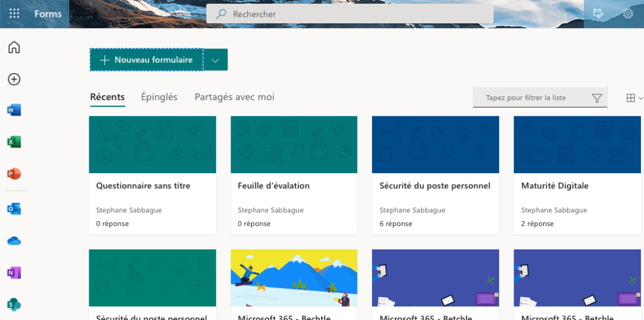The width and height of the screenshot is (644, 320).
Task: Open Word from the left sidebar
Action: click(14, 110)
